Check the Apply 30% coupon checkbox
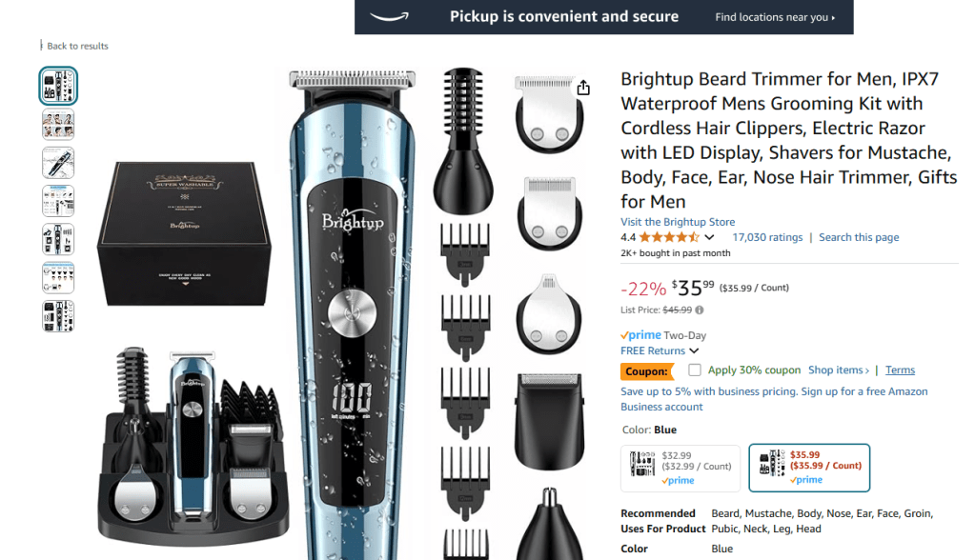This screenshot has width=975, height=560. (695, 370)
